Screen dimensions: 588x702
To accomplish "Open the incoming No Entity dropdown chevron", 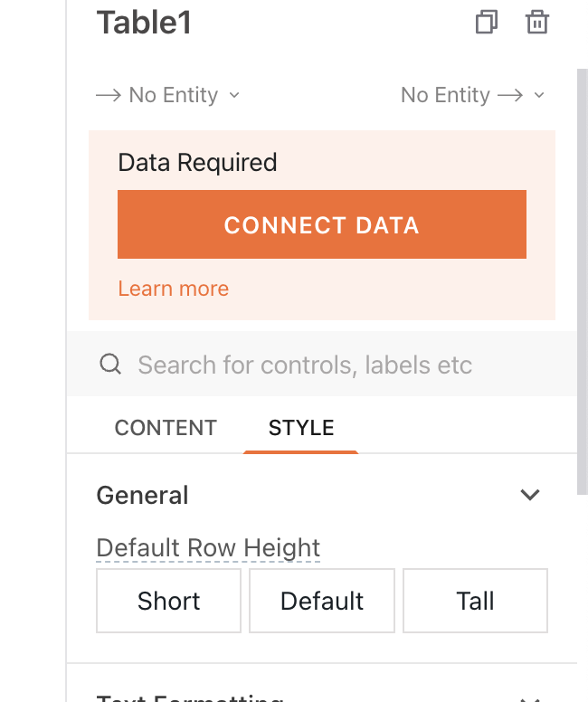I will (234, 95).
